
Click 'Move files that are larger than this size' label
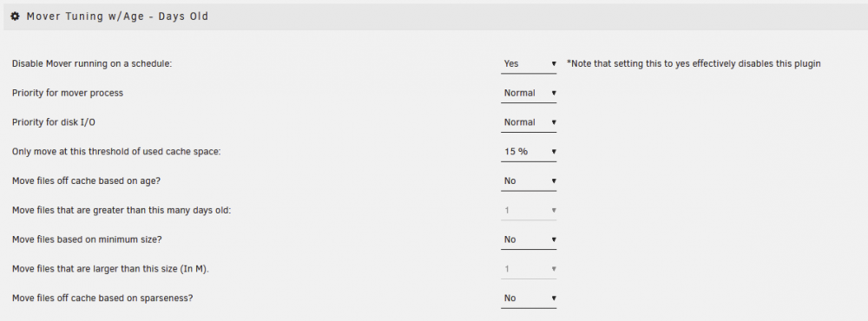pyautogui.click(x=110, y=269)
